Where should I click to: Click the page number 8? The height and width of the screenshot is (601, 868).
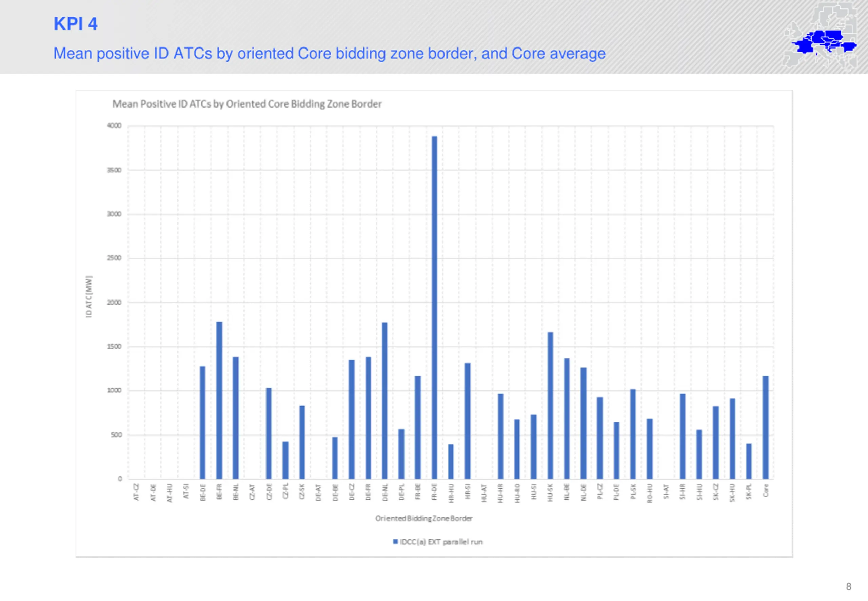click(x=848, y=586)
